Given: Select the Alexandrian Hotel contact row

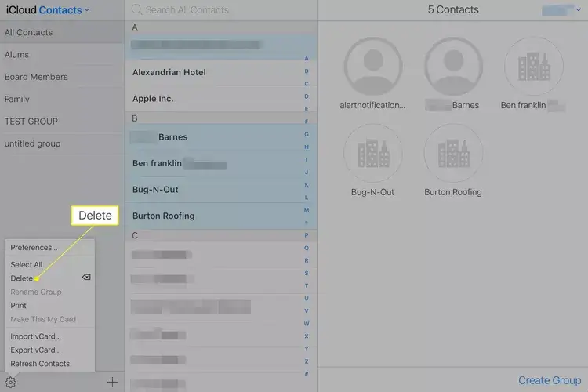Looking at the screenshot, I should pos(221,72).
